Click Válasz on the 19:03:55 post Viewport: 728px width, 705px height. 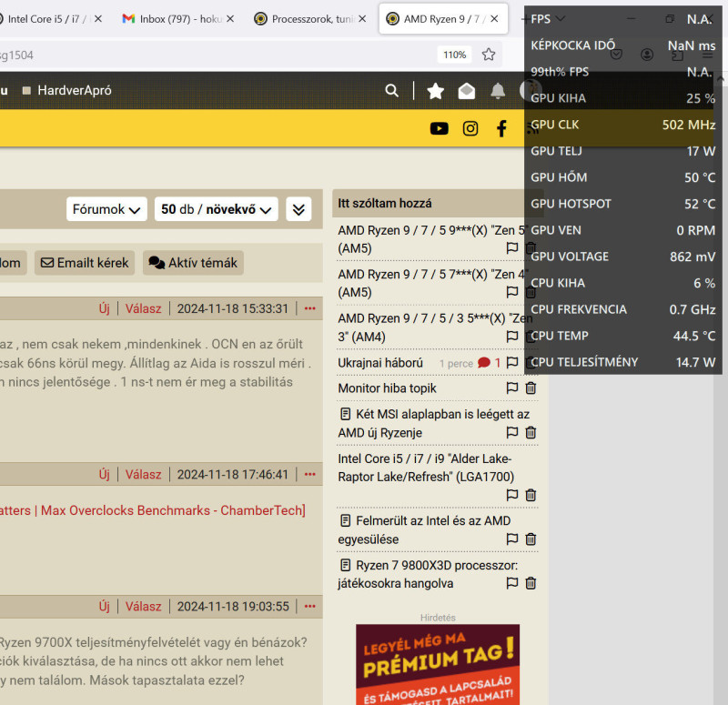tap(144, 606)
